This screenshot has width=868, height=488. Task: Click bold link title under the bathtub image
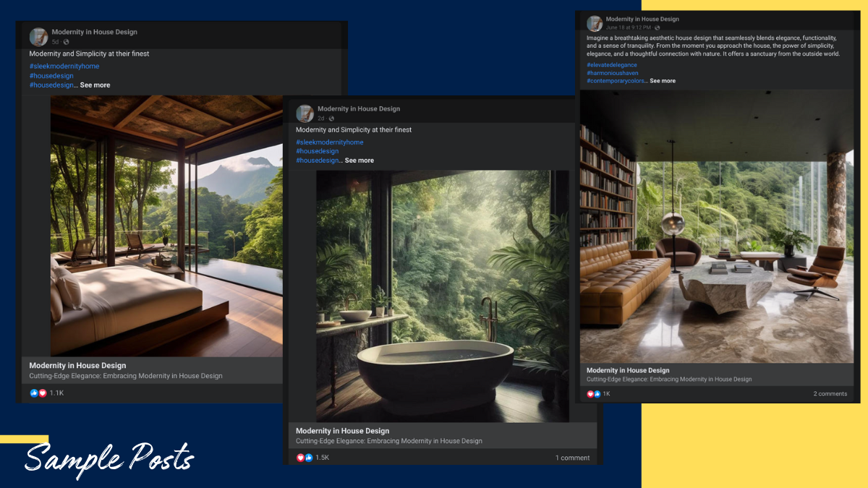(x=342, y=431)
